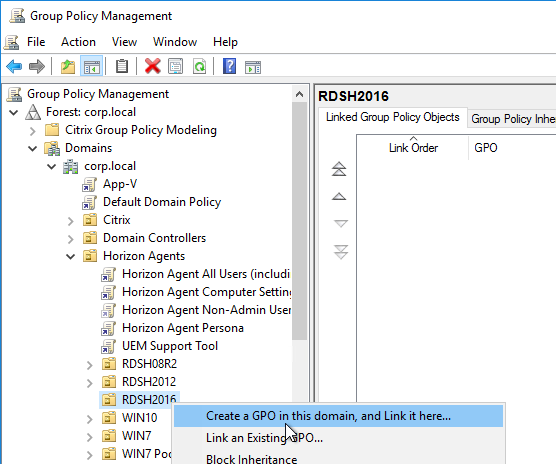Select Horizon Agent Non-Admin Users GPO

click(206, 310)
